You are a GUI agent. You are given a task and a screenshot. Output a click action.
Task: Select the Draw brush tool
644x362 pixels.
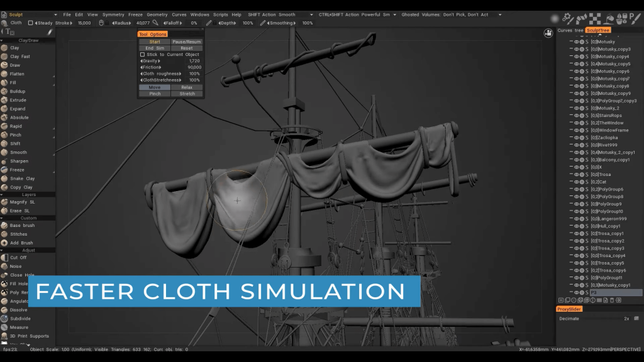[x=15, y=65]
